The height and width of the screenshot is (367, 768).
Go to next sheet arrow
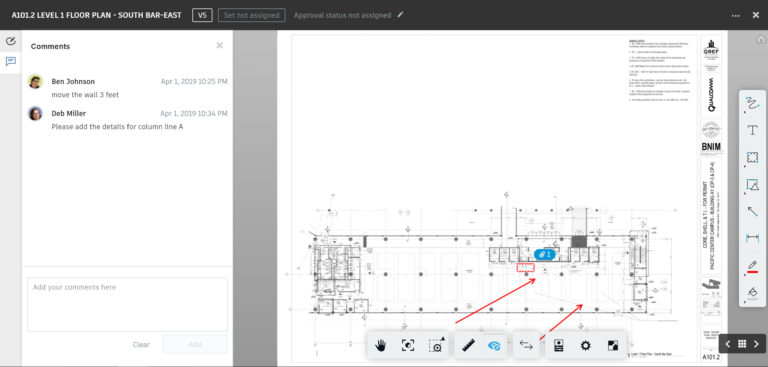(756, 344)
